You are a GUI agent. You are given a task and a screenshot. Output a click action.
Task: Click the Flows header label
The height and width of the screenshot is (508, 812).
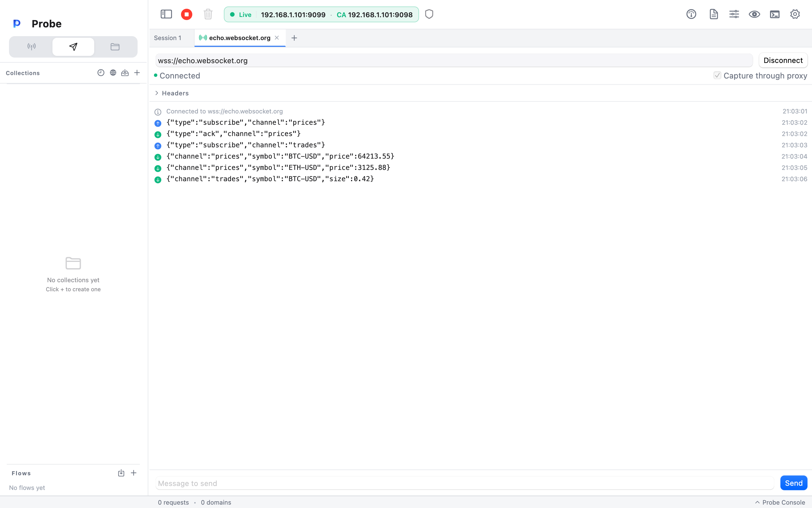click(x=21, y=473)
